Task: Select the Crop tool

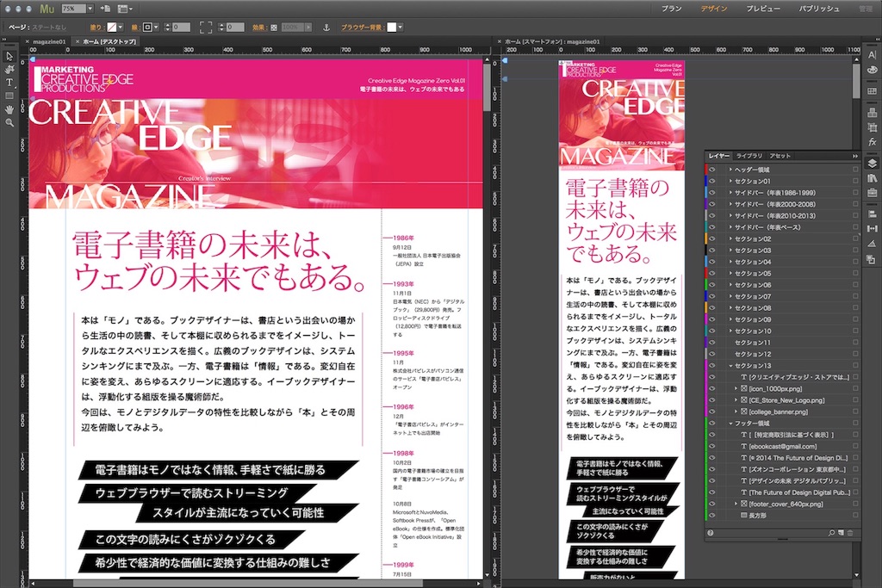Action: pyautogui.click(x=9, y=69)
